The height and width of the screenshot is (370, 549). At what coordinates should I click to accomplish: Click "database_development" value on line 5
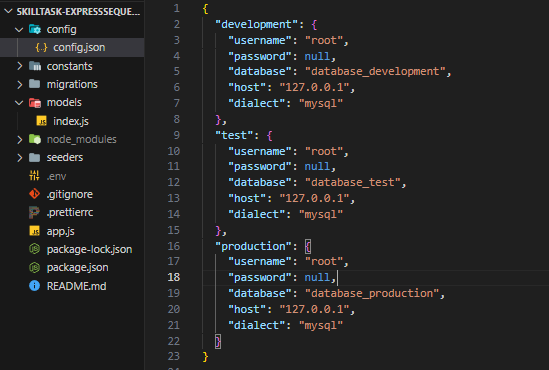tap(375, 71)
